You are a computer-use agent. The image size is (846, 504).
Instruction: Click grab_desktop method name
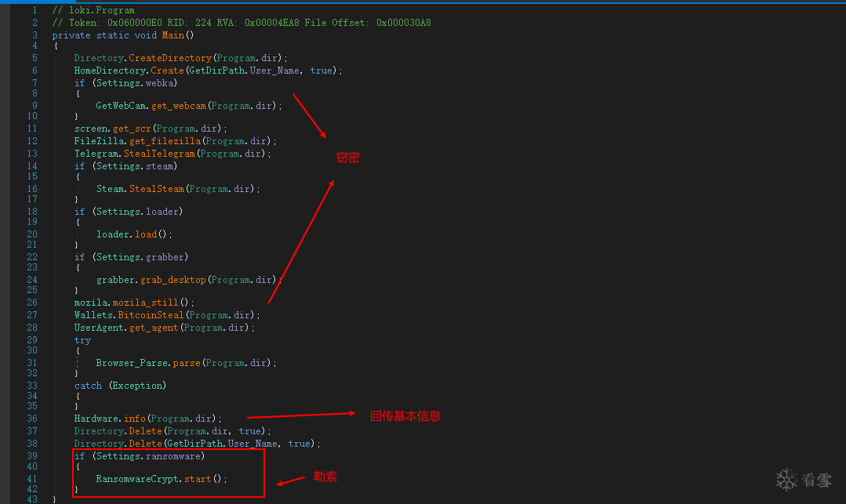tap(173, 280)
